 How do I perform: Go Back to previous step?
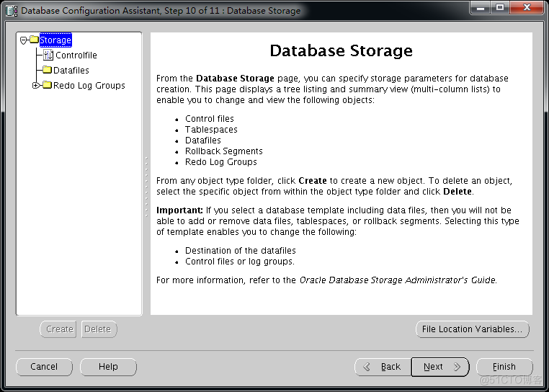pyautogui.click(x=383, y=367)
